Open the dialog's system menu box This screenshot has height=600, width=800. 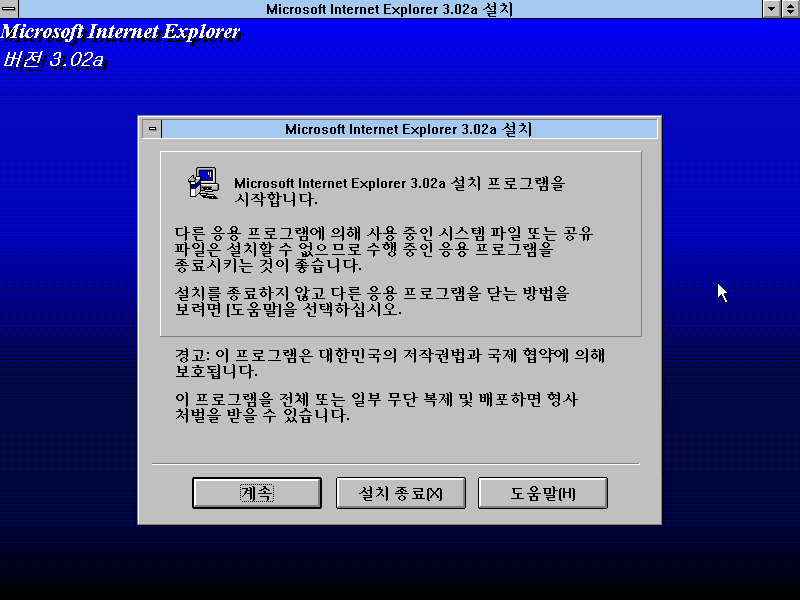(x=152, y=129)
